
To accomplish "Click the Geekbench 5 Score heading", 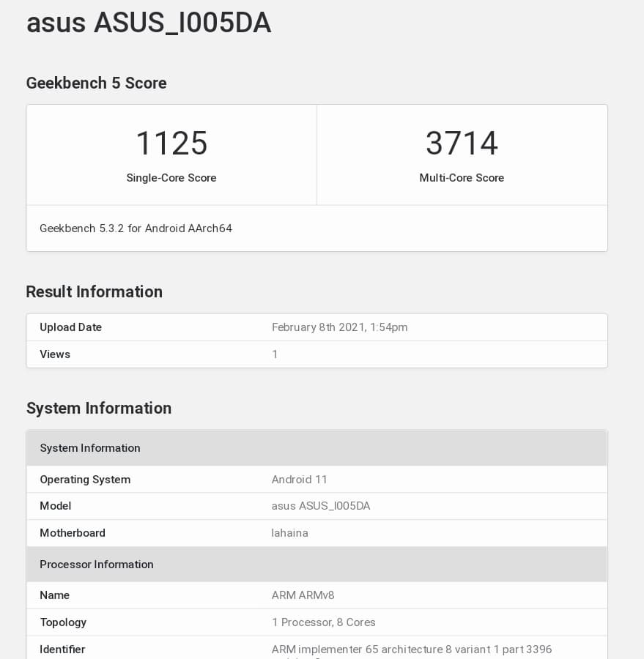I will tap(96, 83).
